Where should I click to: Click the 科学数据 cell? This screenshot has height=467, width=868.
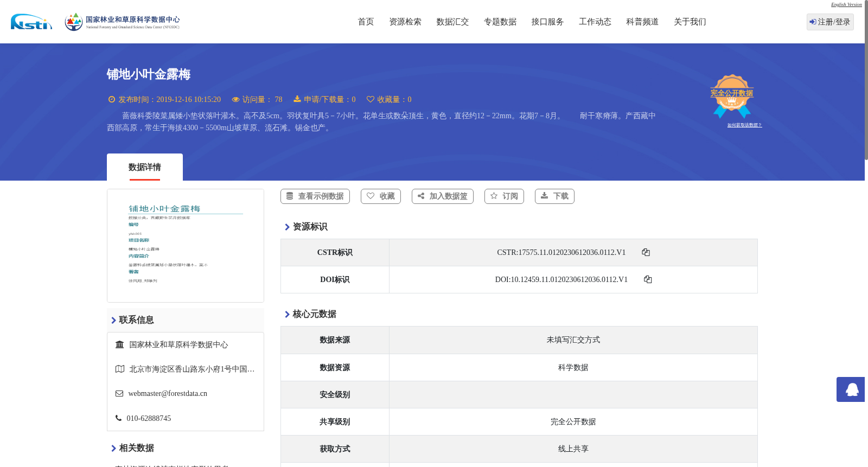pos(573,367)
